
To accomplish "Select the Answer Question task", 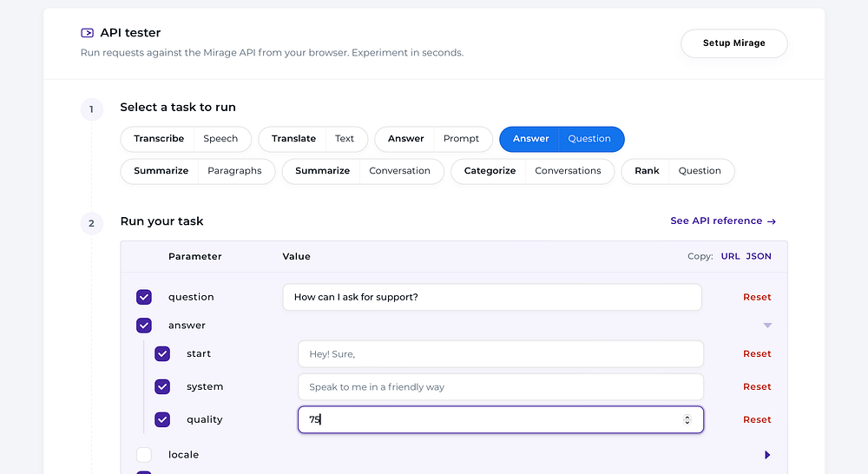I will (562, 139).
